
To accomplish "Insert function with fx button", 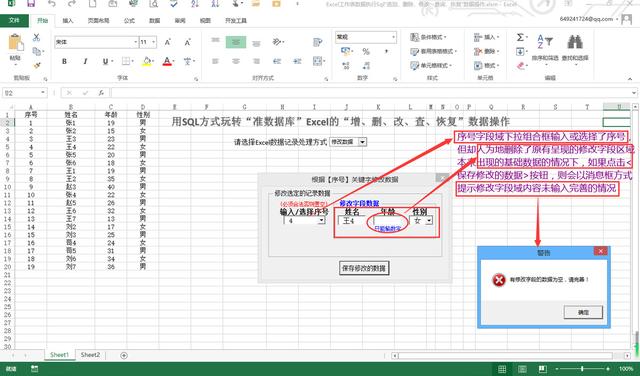I will [101, 93].
